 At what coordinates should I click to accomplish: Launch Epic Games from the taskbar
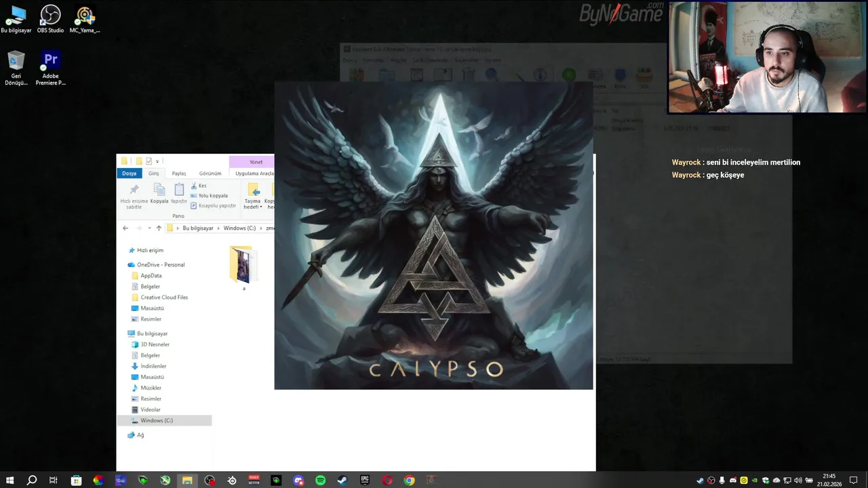pyautogui.click(x=365, y=481)
